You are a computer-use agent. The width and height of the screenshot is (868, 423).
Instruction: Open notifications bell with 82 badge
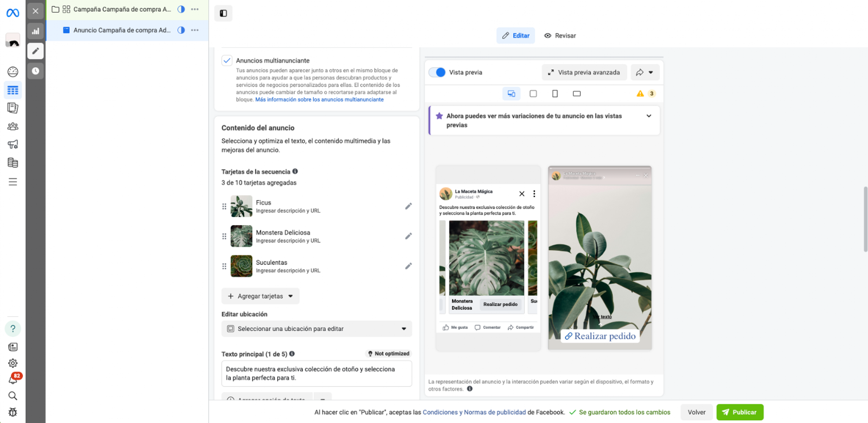tap(14, 379)
